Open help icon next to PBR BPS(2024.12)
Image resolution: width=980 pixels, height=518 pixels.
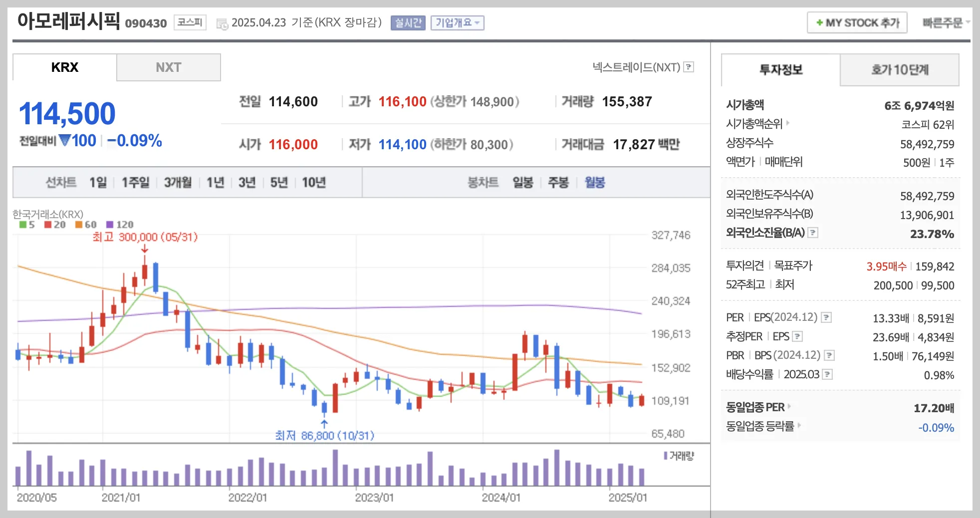[x=829, y=355]
